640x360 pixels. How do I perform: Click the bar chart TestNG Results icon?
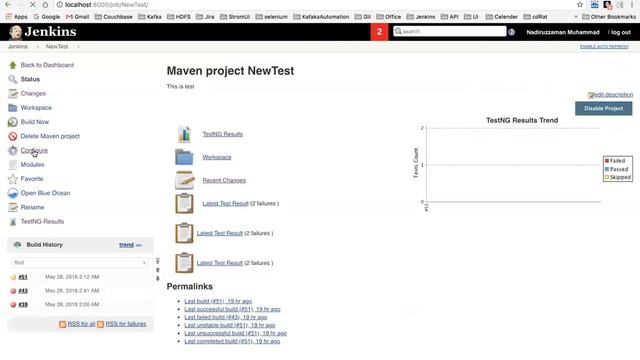coord(184,134)
